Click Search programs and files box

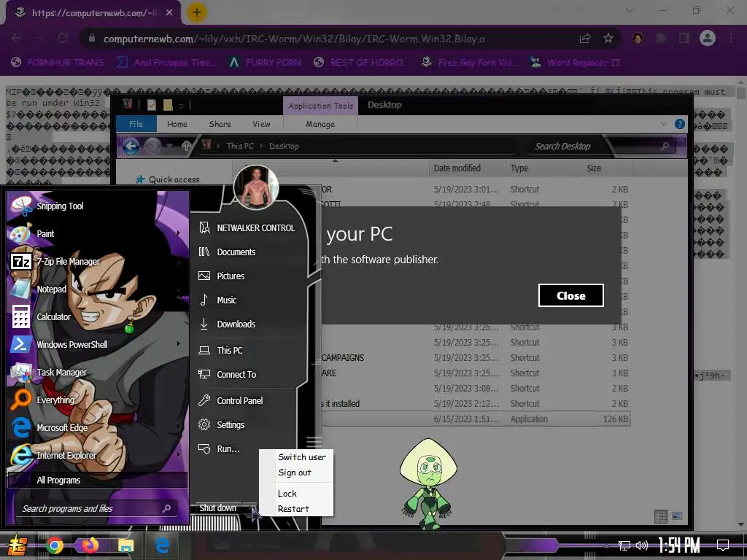coord(97,508)
